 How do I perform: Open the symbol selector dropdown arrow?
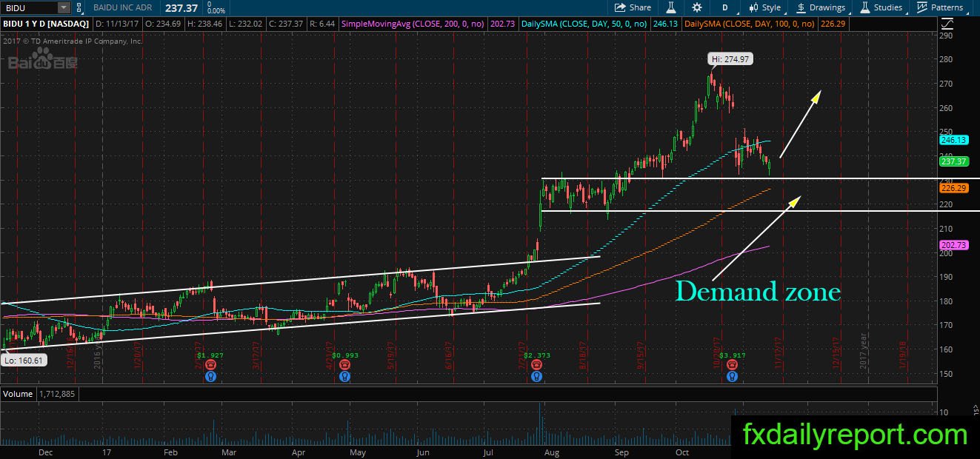tap(62, 7)
